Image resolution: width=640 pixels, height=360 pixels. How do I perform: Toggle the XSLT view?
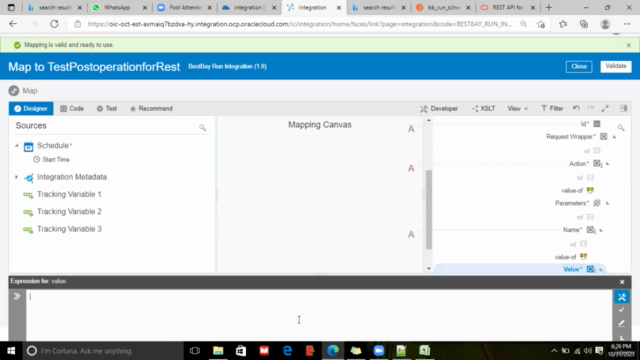point(483,109)
